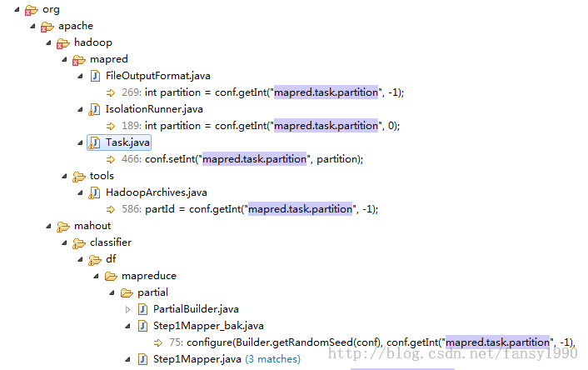
Task: Collapse the apache package node
Action: click(33, 26)
